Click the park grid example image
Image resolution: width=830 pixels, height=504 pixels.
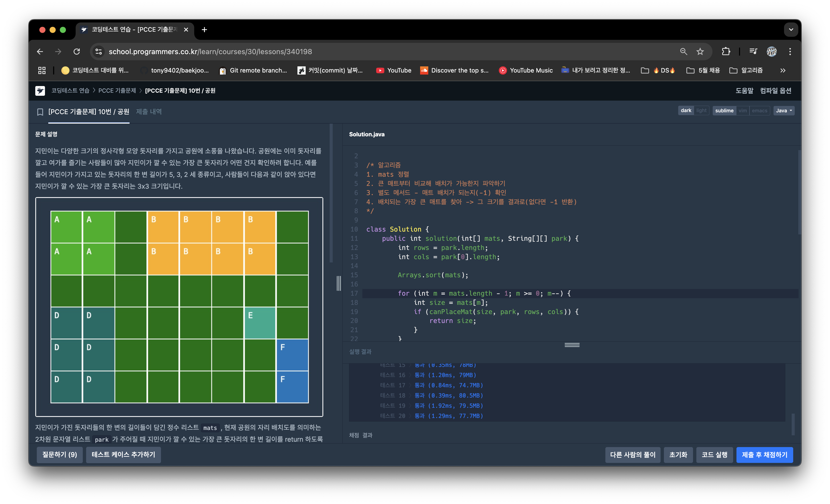click(179, 307)
